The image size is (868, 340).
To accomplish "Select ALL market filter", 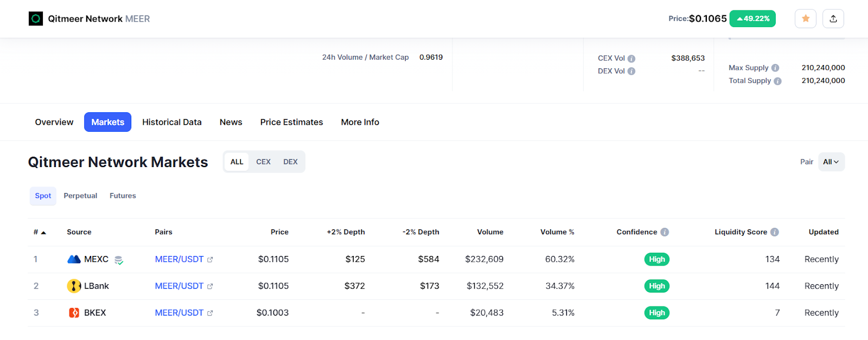I will pos(237,162).
